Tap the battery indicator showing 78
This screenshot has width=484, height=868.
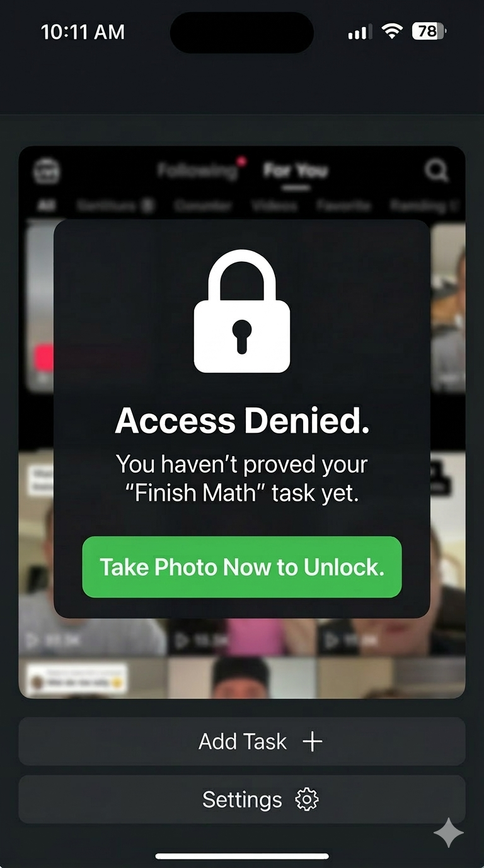429,31
